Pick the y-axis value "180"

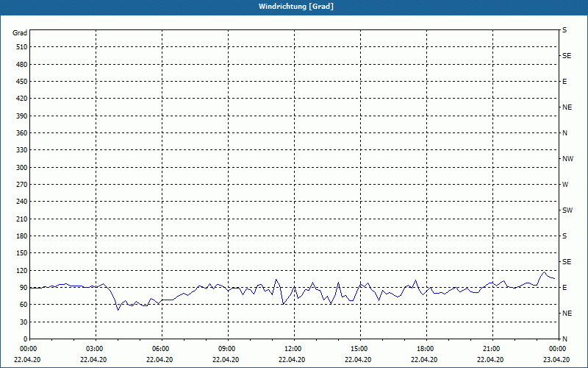[22, 236]
